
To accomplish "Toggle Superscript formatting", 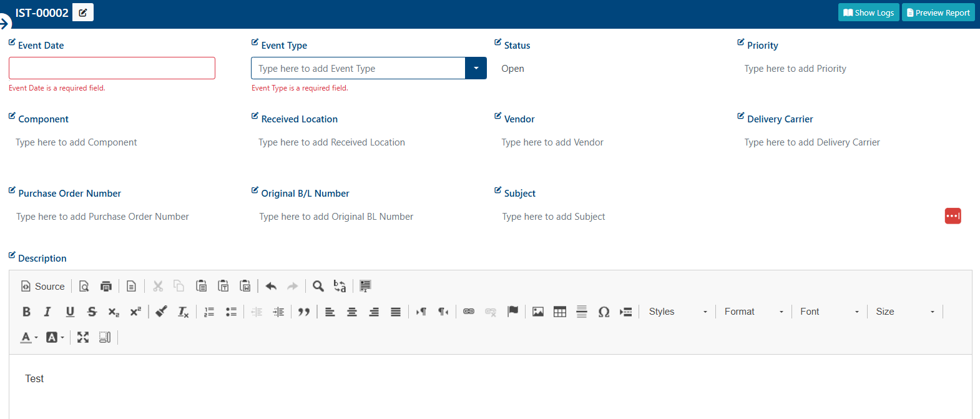I will tap(135, 312).
